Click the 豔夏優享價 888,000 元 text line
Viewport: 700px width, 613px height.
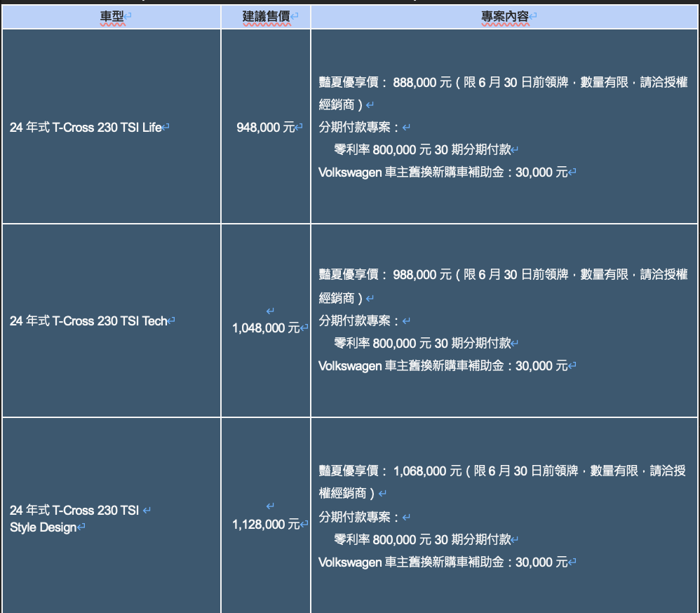tap(502, 83)
